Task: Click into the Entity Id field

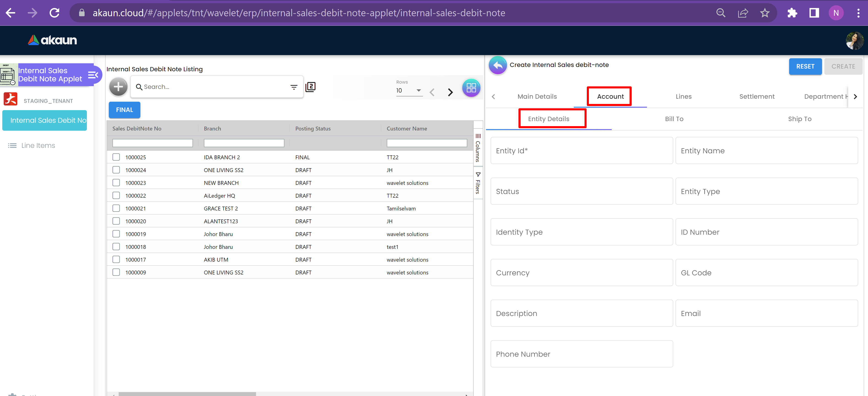Action: tap(581, 151)
